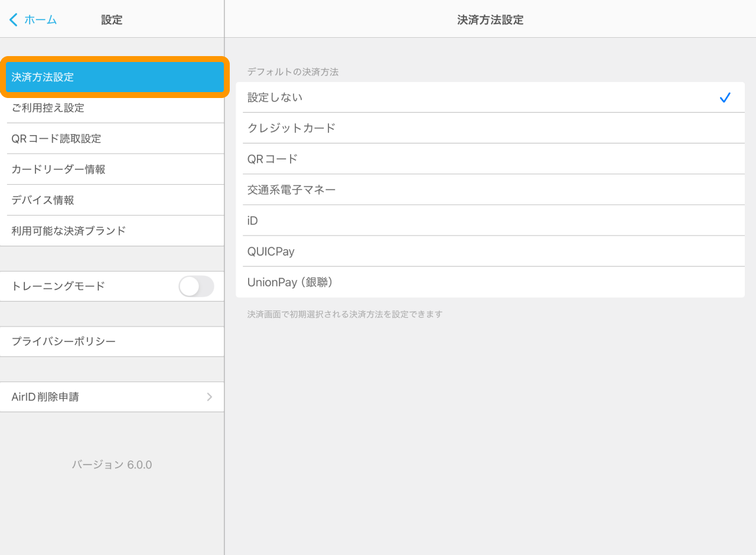Select 設定しない as default payment method
Viewport: 756px width, 555px height.
pyautogui.click(x=413, y=97)
